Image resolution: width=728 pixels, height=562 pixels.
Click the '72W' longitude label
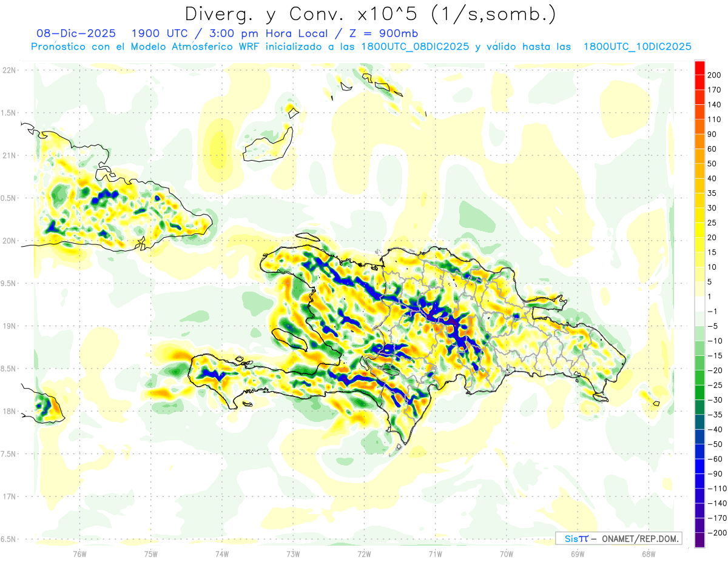364,554
